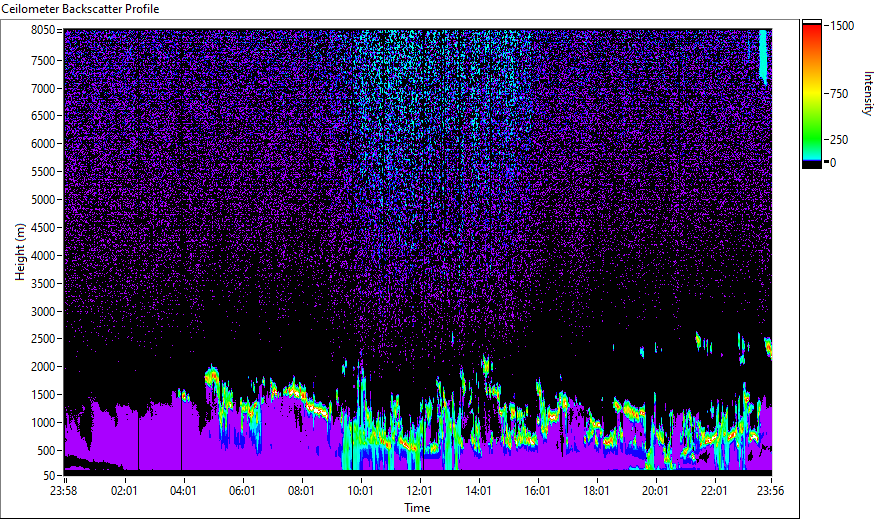Click the 6500 height axis value
This screenshot has height=519, width=878.
pos(43,116)
